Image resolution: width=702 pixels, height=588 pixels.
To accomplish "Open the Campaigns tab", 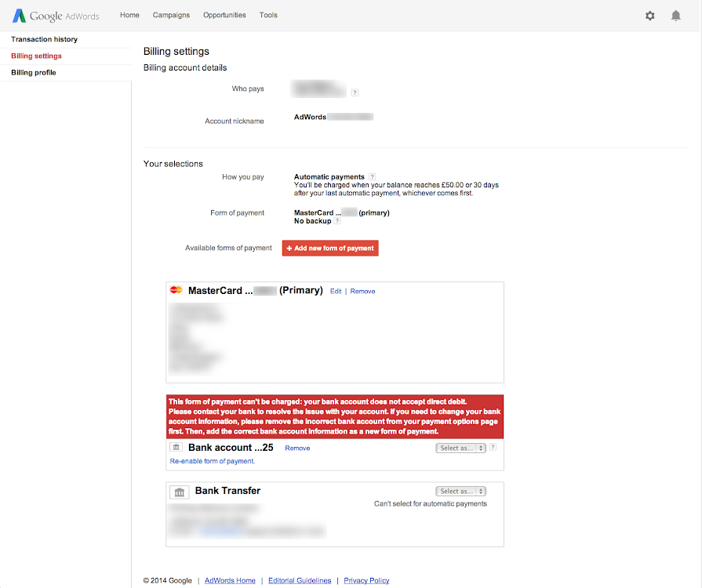I will [x=171, y=15].
